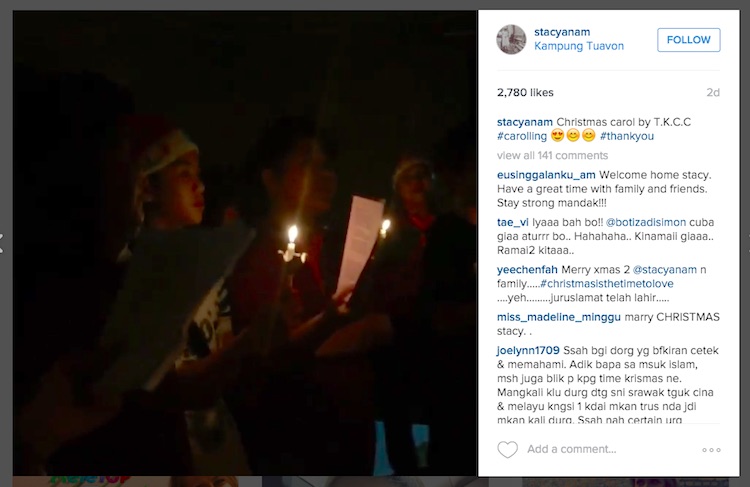The image size is (750, 487).
Task: Visit yeechenfah's profile
Action: point(527,270)
